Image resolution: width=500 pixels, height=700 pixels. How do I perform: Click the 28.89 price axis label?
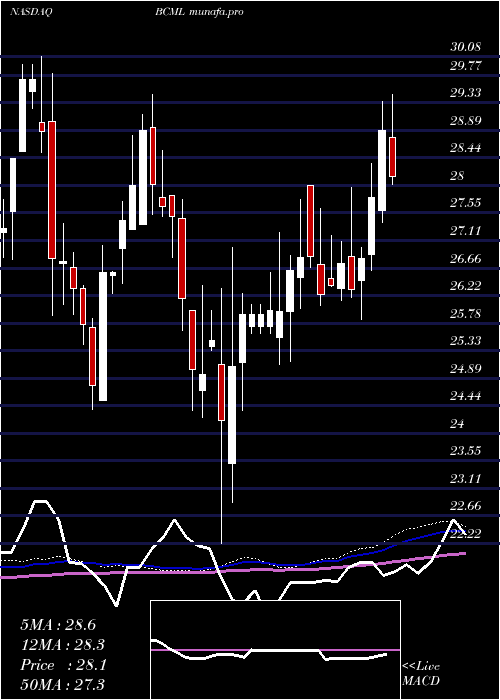click(x=466, y=121)
